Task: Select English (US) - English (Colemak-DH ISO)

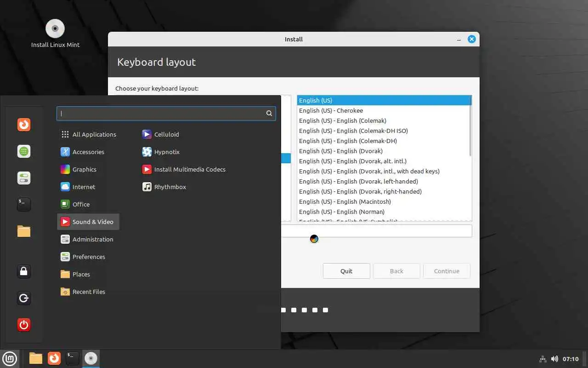Action: pyautogui.click(x=384, y=131)
